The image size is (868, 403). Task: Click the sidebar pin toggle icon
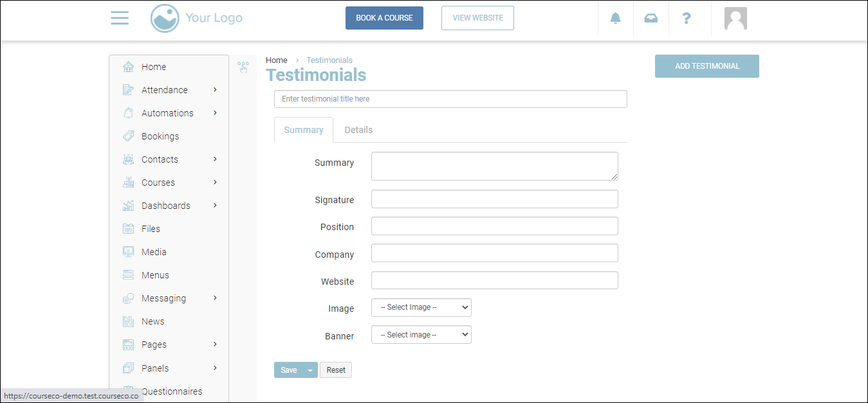(243, 67)
